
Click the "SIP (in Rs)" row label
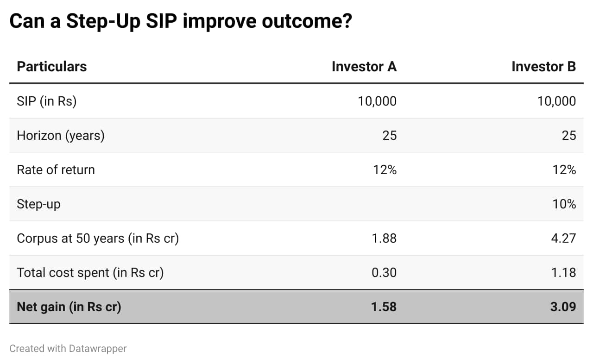[46, 101]
